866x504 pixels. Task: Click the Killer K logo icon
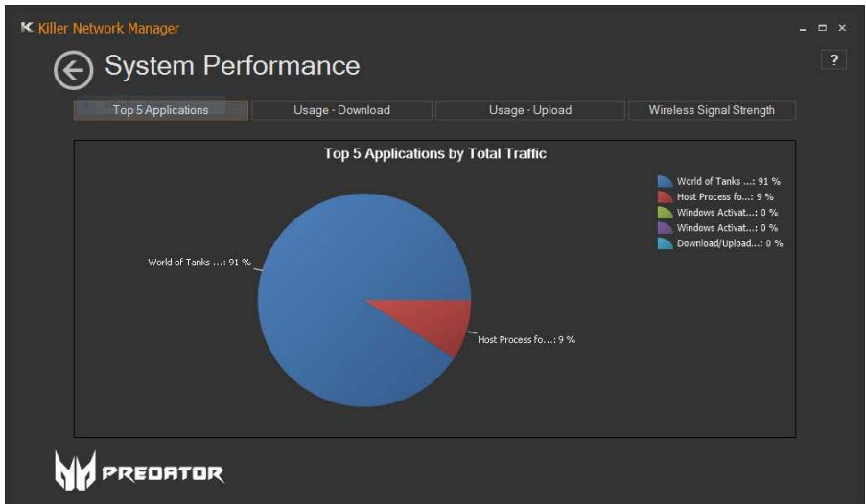click(27, 27)
